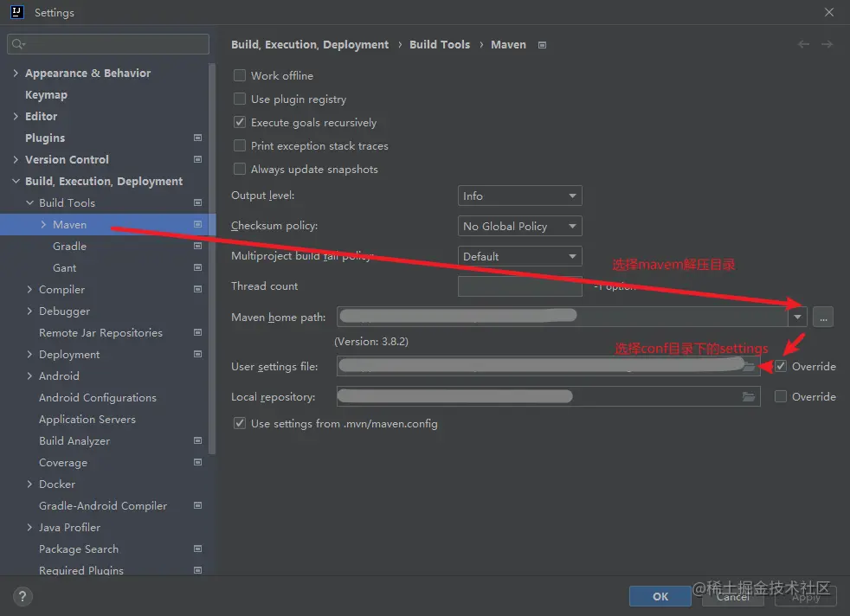Click the search icon in settings search box
This screenshot has height=616, width=850.
point(17,44)
